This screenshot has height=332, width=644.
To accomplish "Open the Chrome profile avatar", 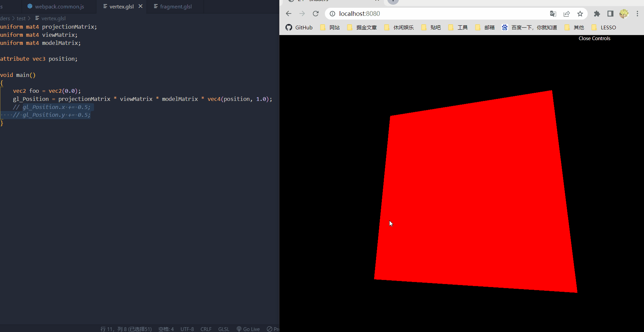I will [x=624, y=13].
